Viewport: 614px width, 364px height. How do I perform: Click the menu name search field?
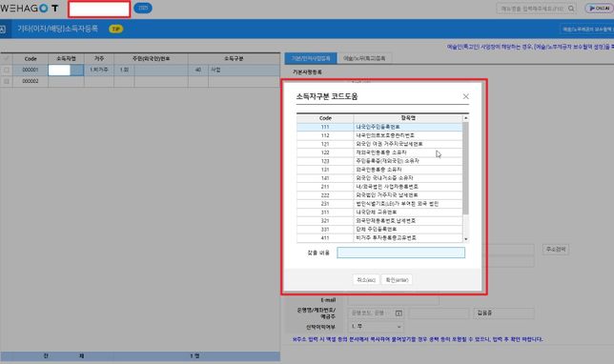532,9
